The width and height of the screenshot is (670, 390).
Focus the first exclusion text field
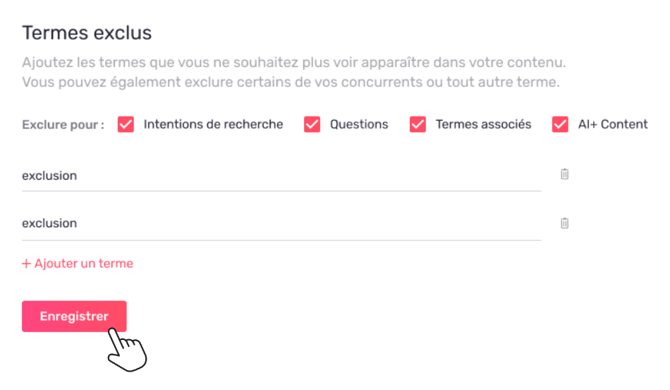[x=281, y=176]
